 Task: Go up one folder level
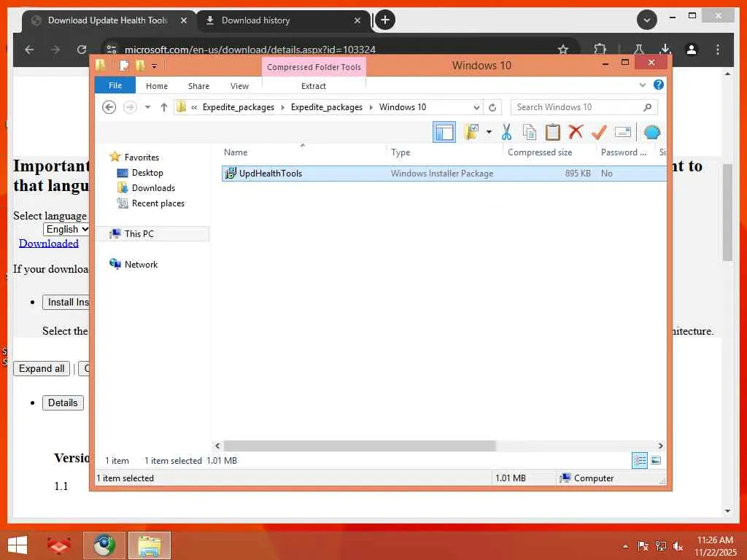coord(164,107)
